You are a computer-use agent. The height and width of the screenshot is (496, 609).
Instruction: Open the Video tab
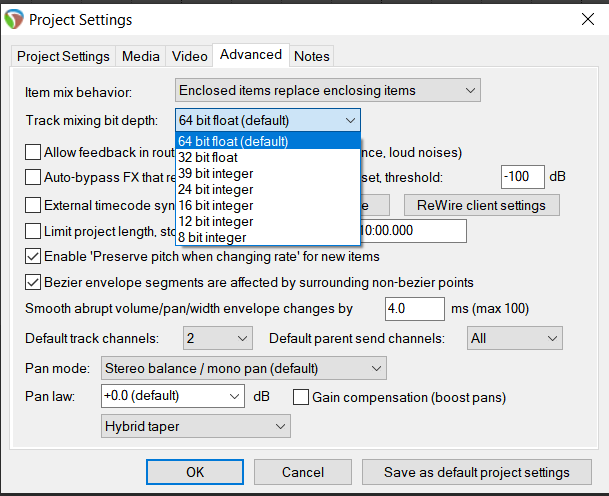pos(190,56)
